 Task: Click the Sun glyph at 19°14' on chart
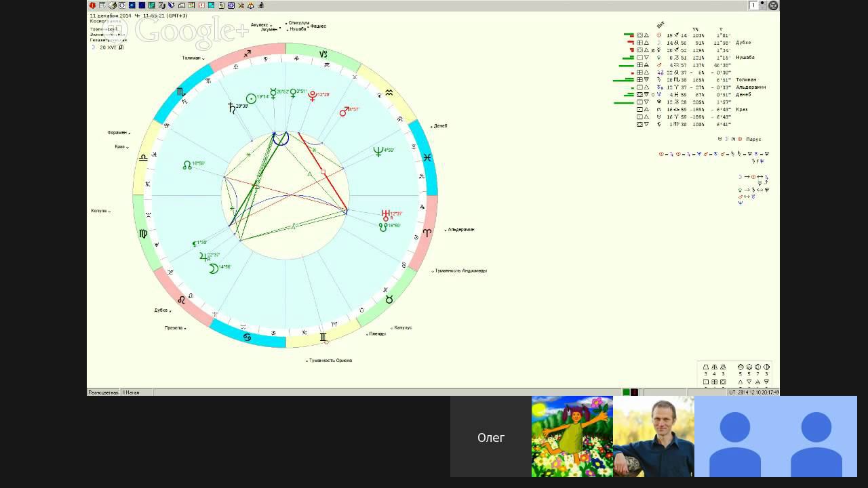click(251, 98)
